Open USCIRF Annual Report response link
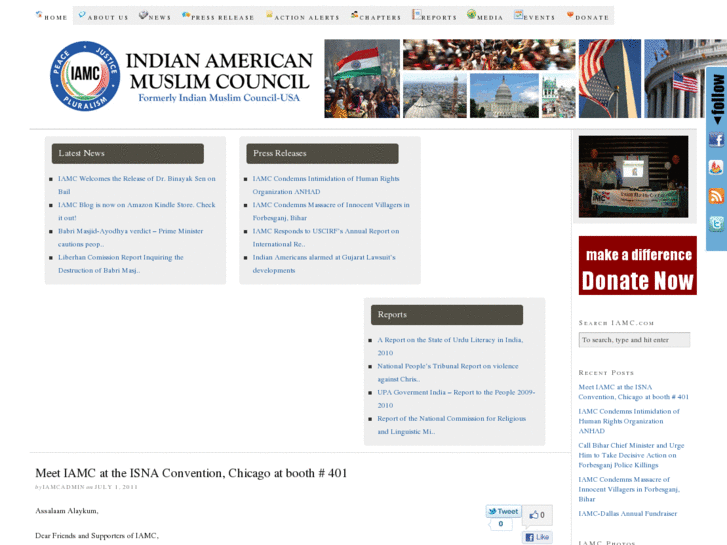Viewport: 727px width, 545px height. (326, 237)
